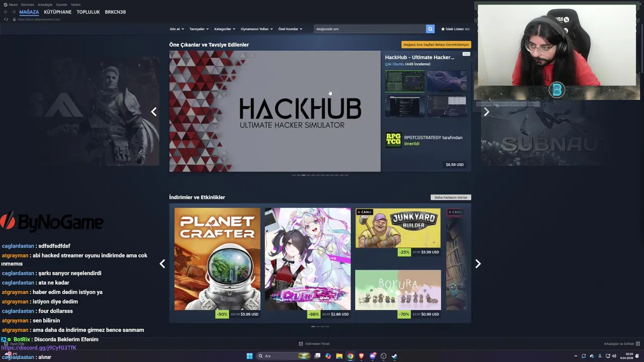This screenshot has height=362, width=644.
Task: Switch to Google Chrome in taskbar
Action: 350,356
